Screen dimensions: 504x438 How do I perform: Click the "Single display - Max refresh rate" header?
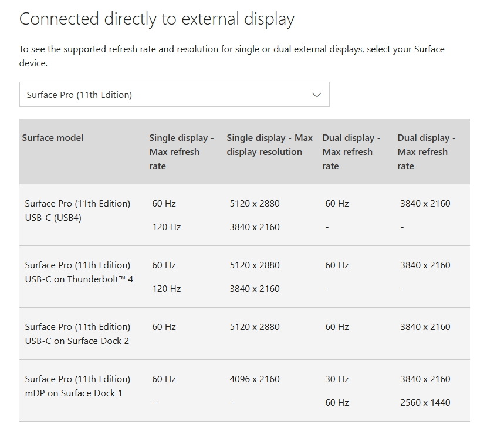tap(181, 151)
